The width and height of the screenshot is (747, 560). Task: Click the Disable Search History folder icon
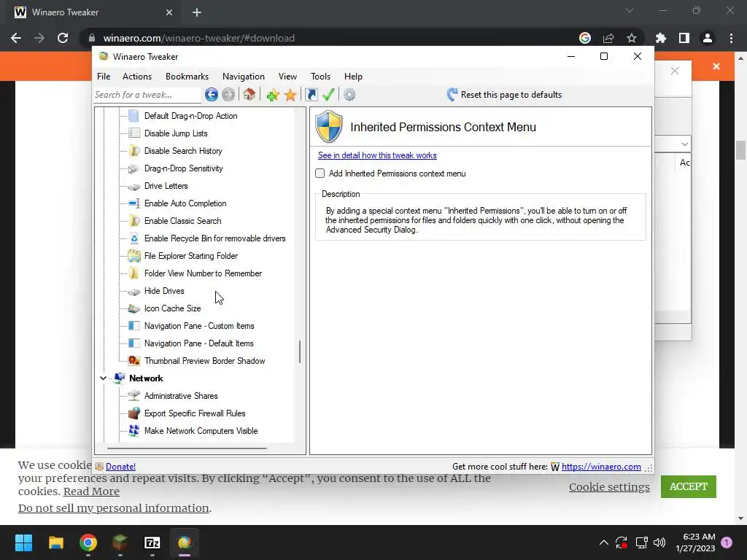(134, 151)
